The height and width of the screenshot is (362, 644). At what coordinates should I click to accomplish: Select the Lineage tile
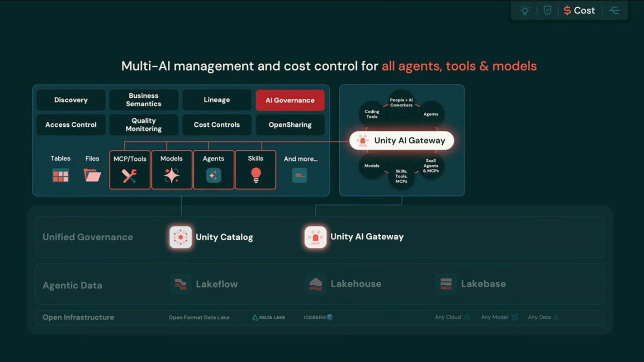point(217,100)
